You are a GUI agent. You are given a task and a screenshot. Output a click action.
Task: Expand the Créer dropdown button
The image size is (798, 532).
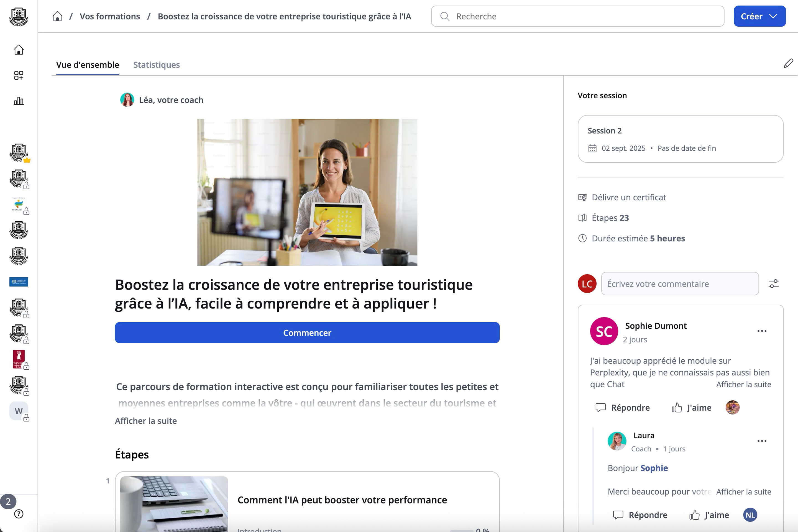(759, 16)
